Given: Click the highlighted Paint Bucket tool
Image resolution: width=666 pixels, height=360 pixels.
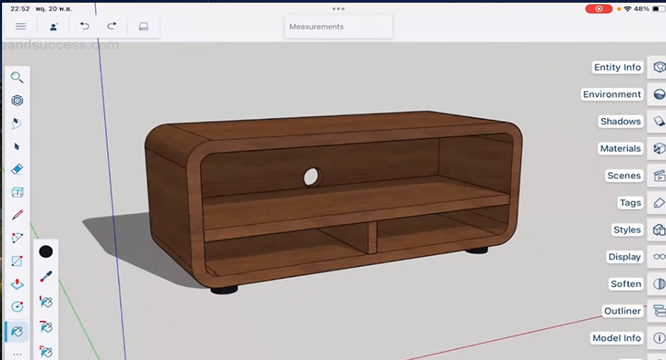Looking at the screenshot, I should point(17,331).
